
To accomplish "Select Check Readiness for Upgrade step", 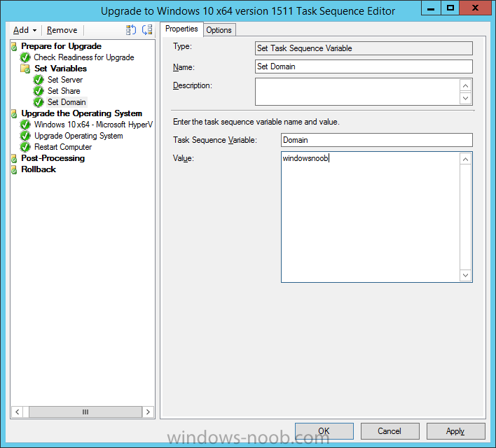I will pyautogui.click(x=84, y=57).
